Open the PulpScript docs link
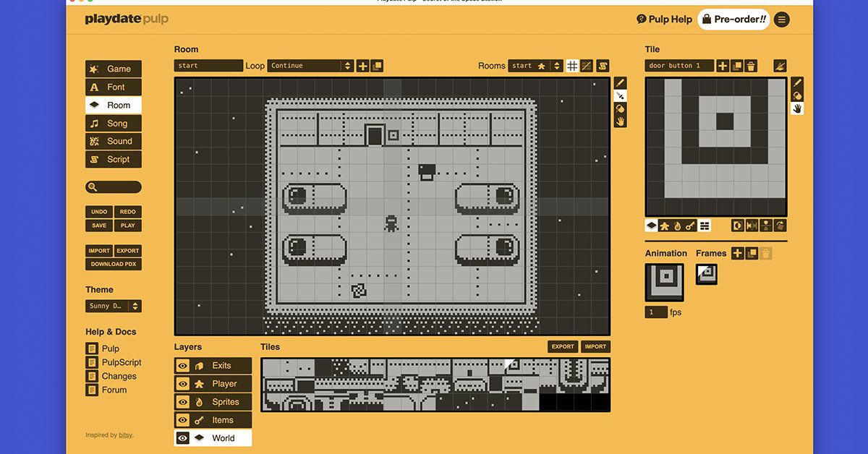Image resolution: width=868 pixels, height=454 pixels. tap(114, 362)
